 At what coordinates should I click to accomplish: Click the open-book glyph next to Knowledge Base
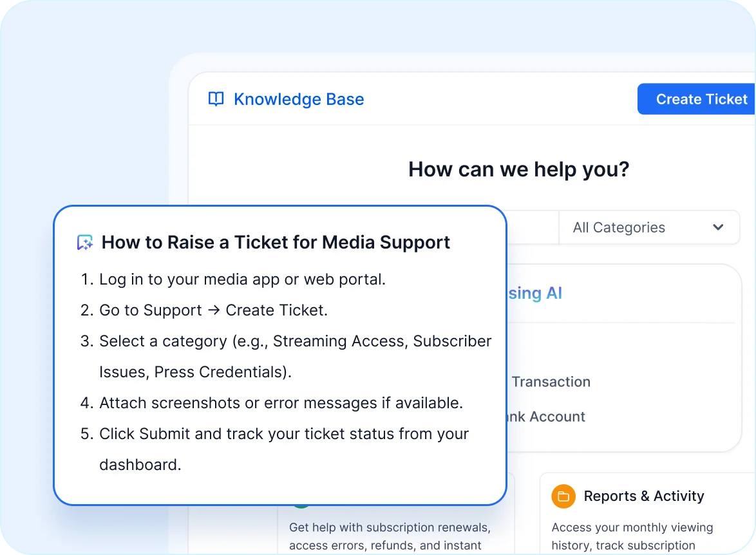coord(216,99)
